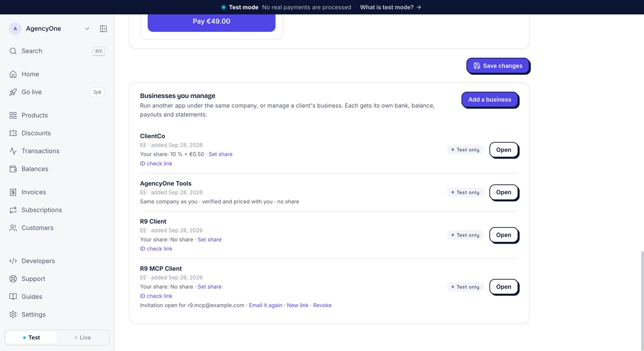Collapse the sidebar panel icon
The height and width of the screenshot is (351, 644).
coord(103,29)
